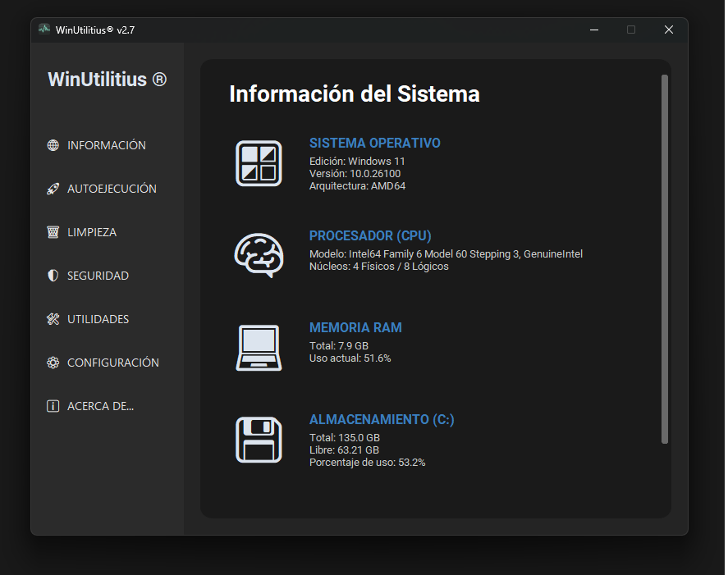728x575 pixels.
Task: Click the laptop icon for Memoria RAM
Action: (x=259, y=348)
